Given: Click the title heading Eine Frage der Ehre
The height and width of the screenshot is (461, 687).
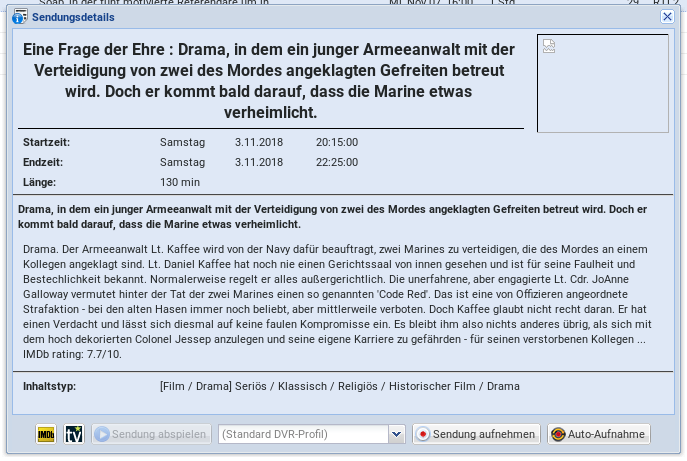Looking at the screenshot, I should 271,81.
